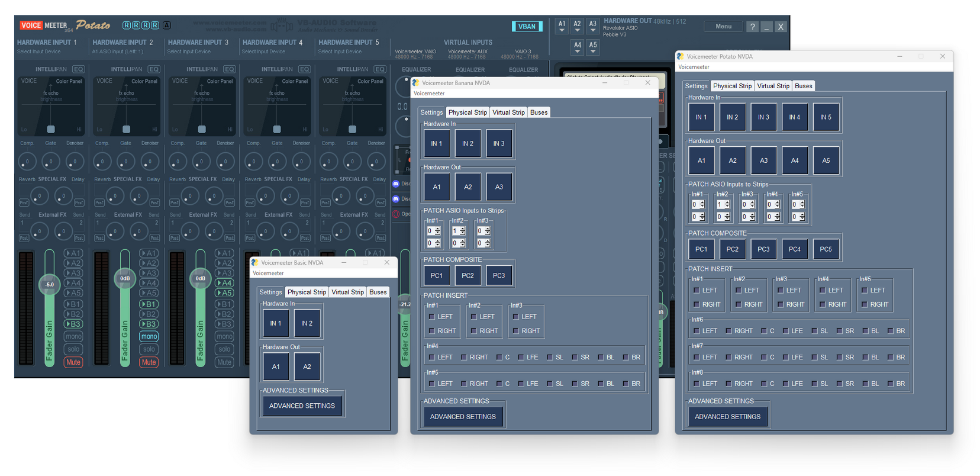Click solo on Hardware Input 2
The image size is (980, 476).
pyautogui.click(x=149, y=349)
